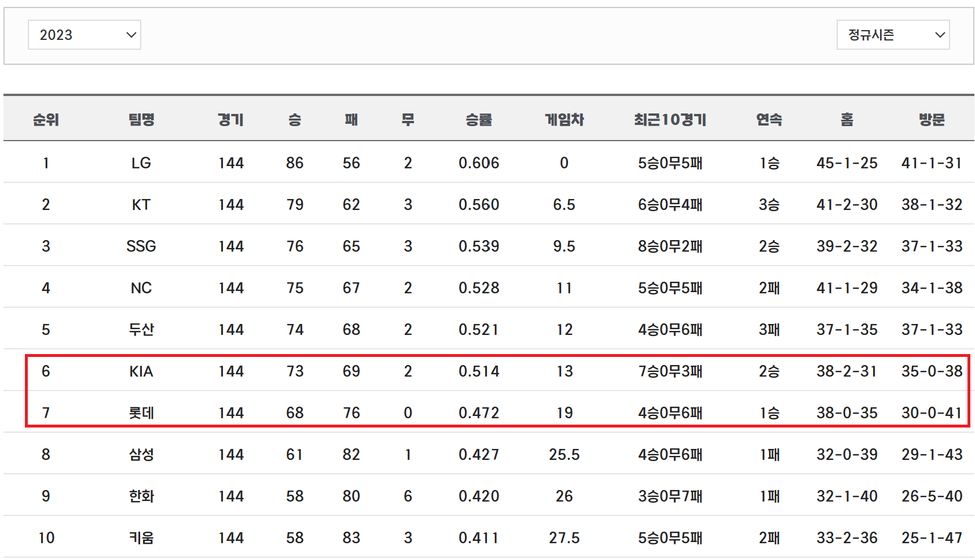This screenshot has height=560, width=975.
Task: Click 삼성's games behind value 25.5
Action: point(565,455)
